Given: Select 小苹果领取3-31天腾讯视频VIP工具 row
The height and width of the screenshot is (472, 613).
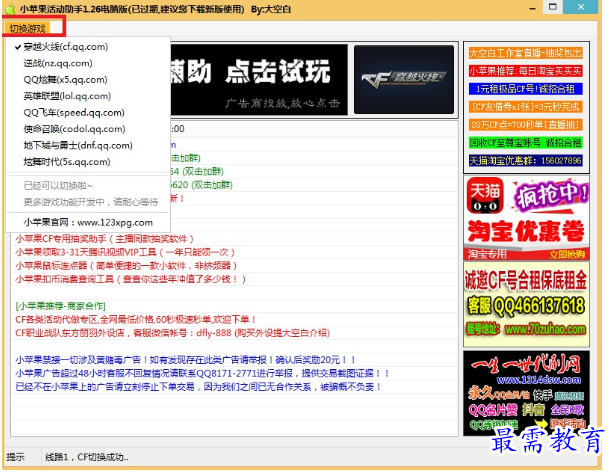Looking at the screenshot, I should [x=235, y=252].
